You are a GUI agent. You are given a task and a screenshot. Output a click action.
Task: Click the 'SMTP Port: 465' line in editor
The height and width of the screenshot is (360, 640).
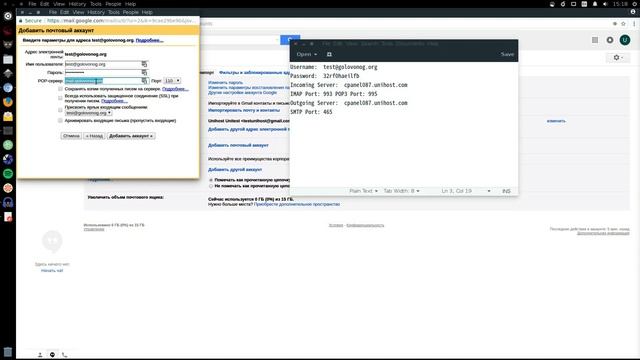[311, 112]
